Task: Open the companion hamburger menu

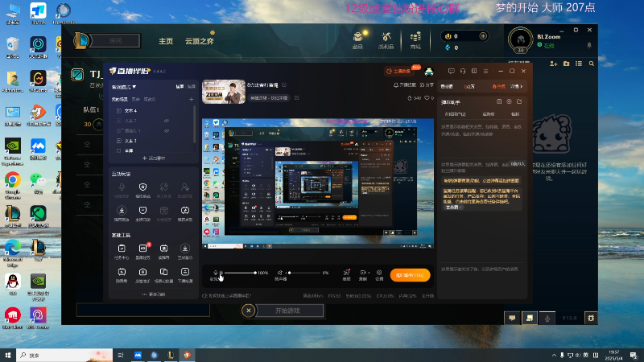Action: pos(485,71)
